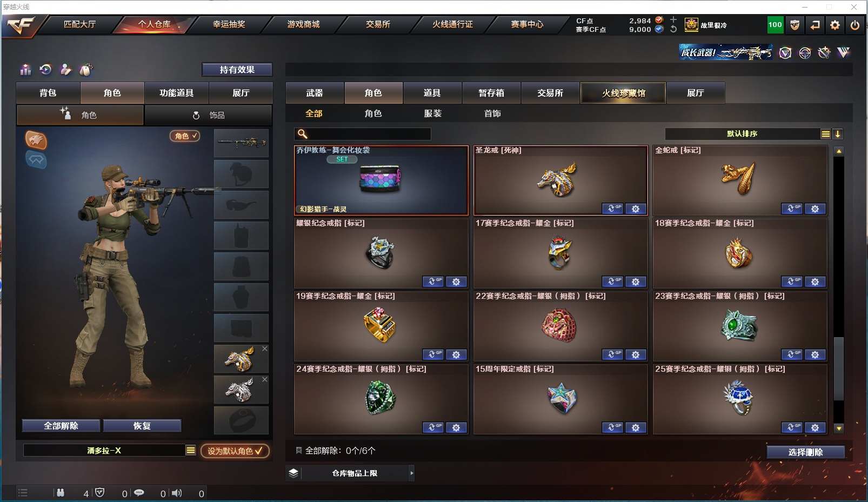Remove equipped gold dragon ring with X
Viewport: 868px width, 502px height.
(265, 349)
